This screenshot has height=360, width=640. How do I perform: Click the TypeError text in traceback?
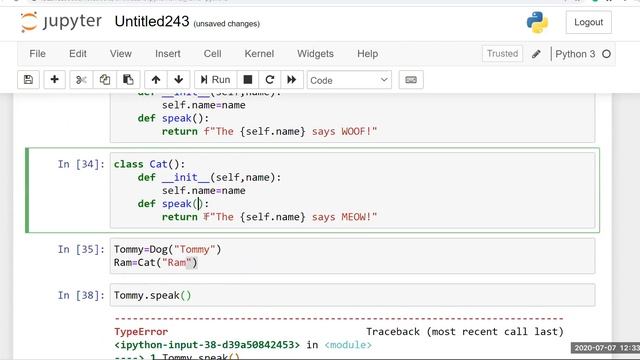(x=141, y=331)
